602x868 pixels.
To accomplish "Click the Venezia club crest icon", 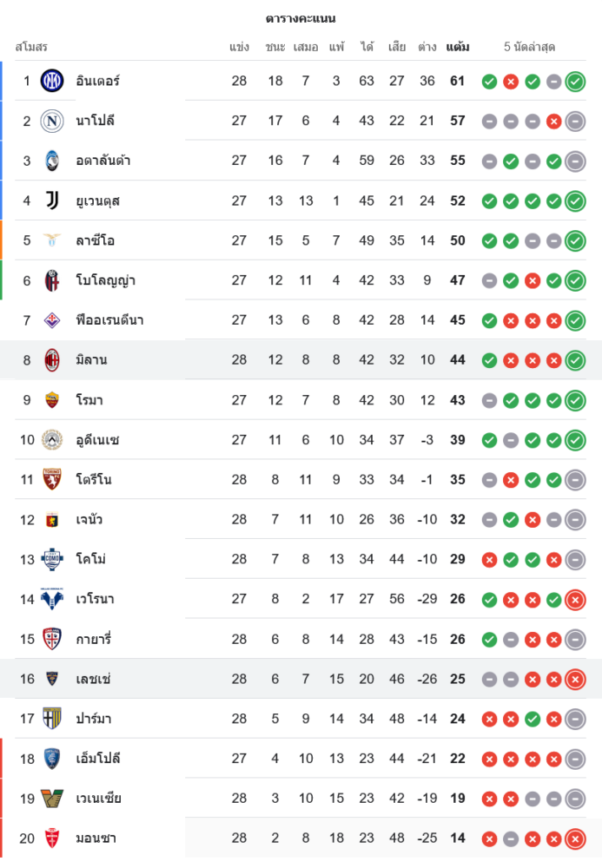I will coord(52,799).
